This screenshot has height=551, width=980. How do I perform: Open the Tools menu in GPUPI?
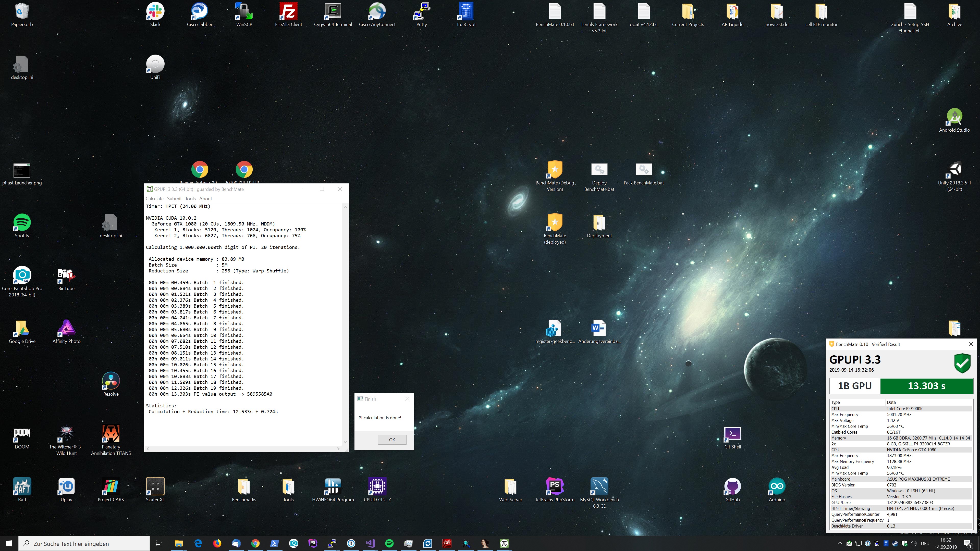[190, 198]
